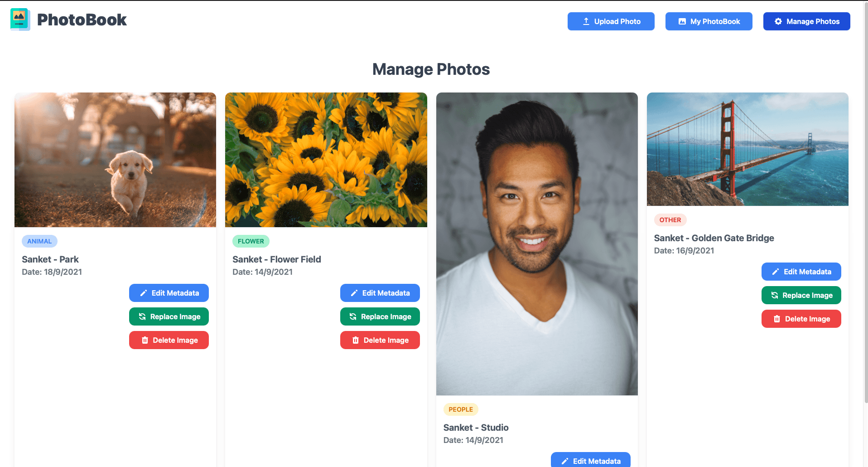Replace the Sanket - Flower Field image
The image size is (868, 467).
(380, 316)
